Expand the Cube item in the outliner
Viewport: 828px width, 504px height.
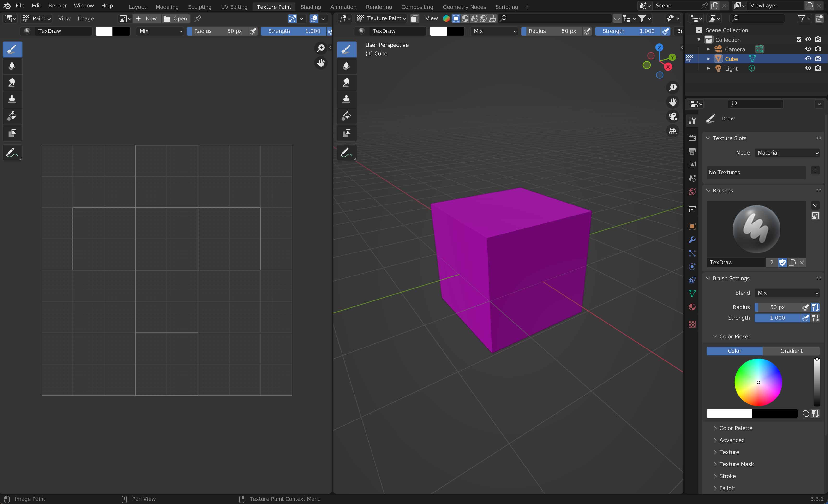708,59
